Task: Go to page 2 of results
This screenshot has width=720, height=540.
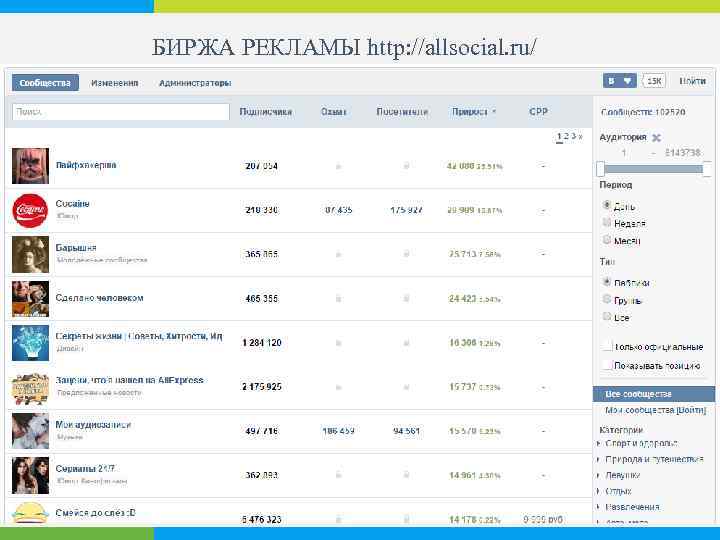Action: 566,136
